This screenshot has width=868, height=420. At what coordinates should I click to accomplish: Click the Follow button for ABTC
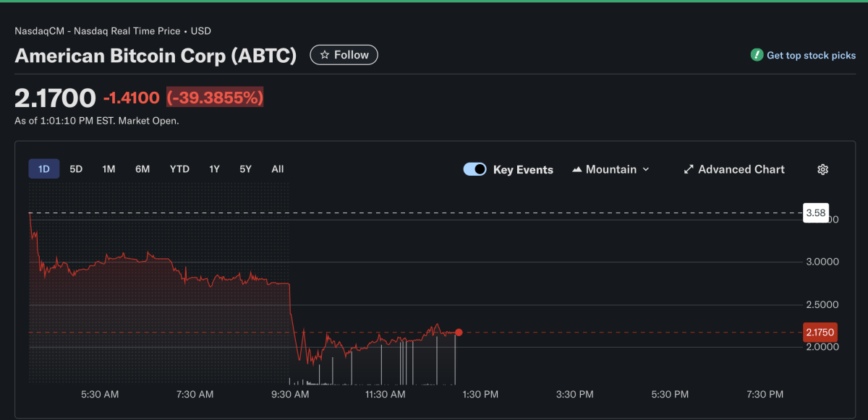344,54
